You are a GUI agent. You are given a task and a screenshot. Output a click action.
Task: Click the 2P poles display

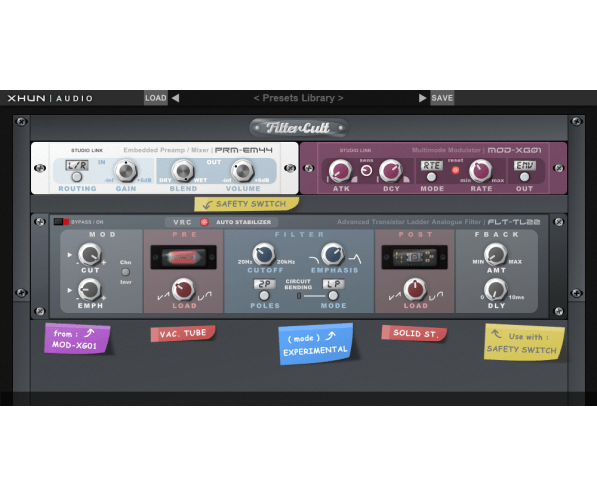tap(264, 284)
